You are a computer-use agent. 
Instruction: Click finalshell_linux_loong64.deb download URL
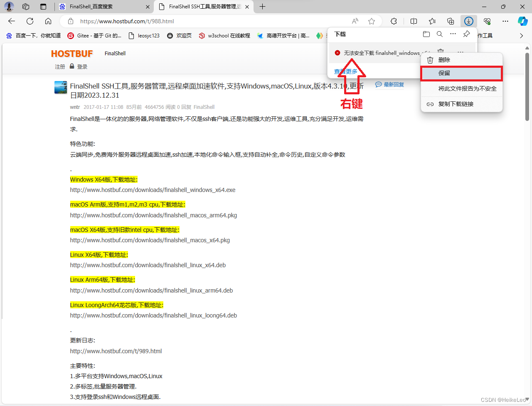coord(153,315)
